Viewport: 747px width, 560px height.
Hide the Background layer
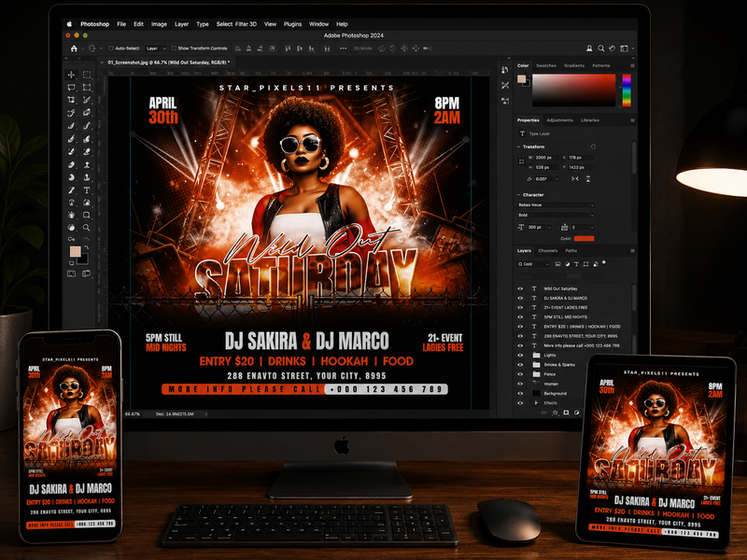click(520, 393)
